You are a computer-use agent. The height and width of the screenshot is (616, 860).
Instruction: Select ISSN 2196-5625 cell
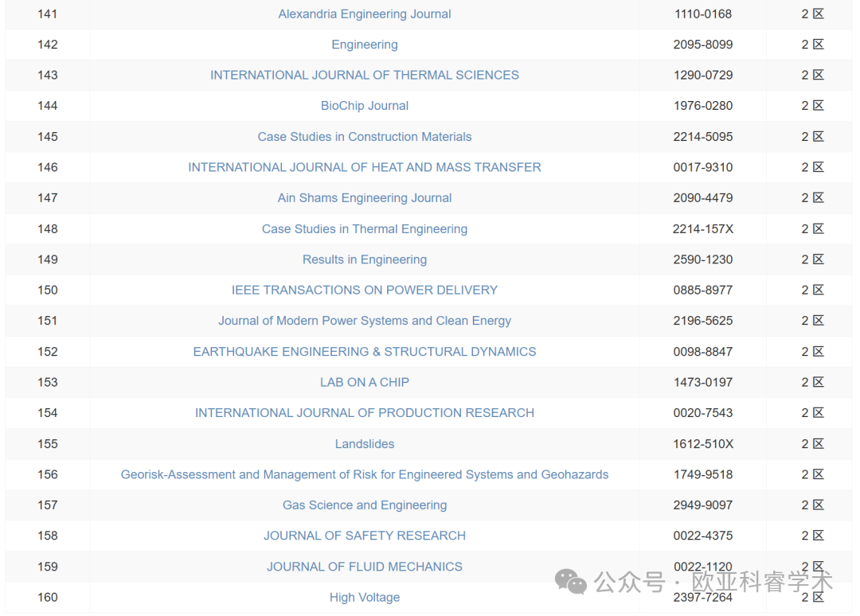[x=702, y=321]
